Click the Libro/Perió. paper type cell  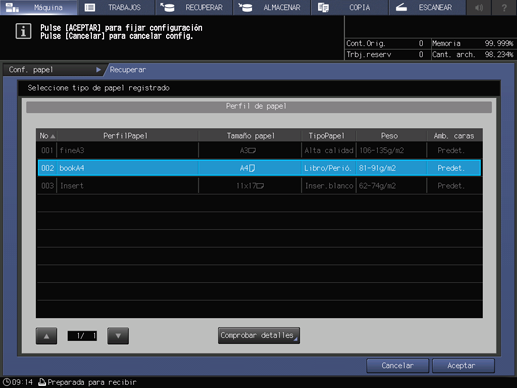(329, 168)
